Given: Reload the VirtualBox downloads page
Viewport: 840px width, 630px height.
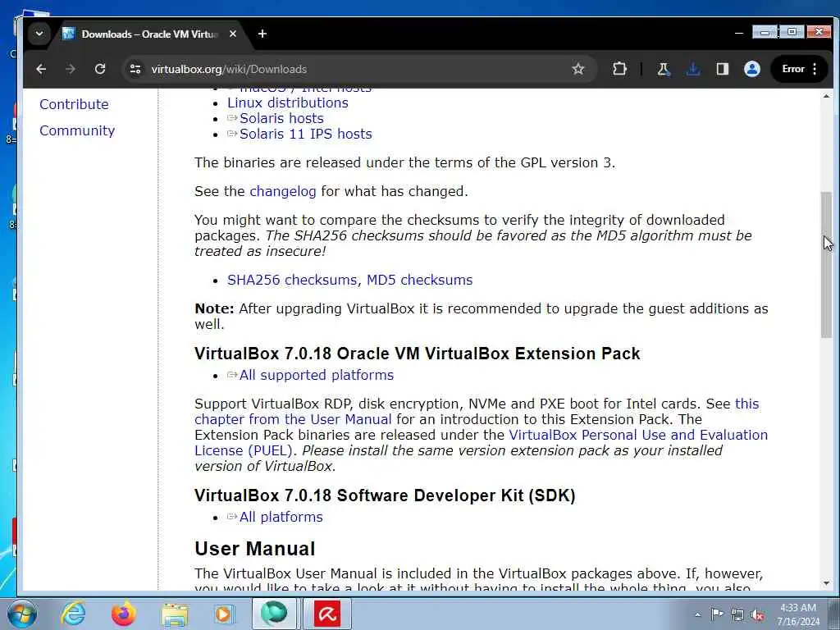Looking at the screenshot, I should point(100,69).
